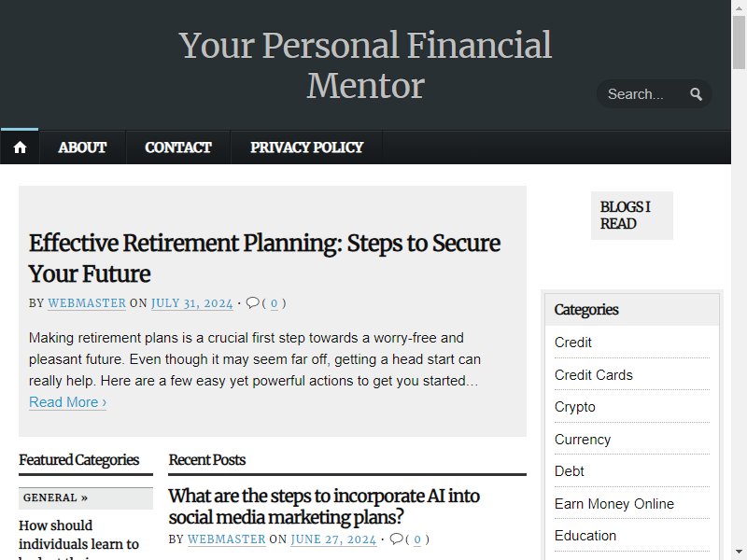
Task: Click the scrollbar up arrow
Action: coord(739,8)
